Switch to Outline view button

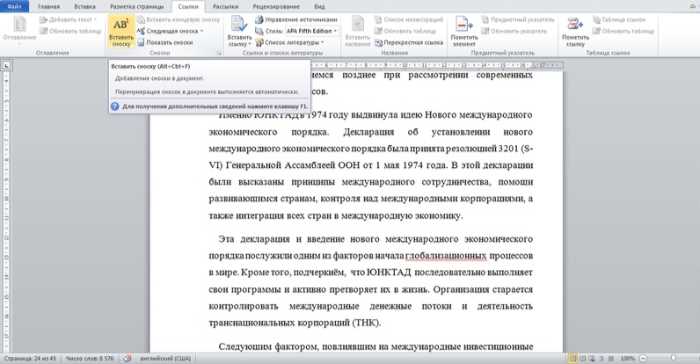click(x=601, y=358)
